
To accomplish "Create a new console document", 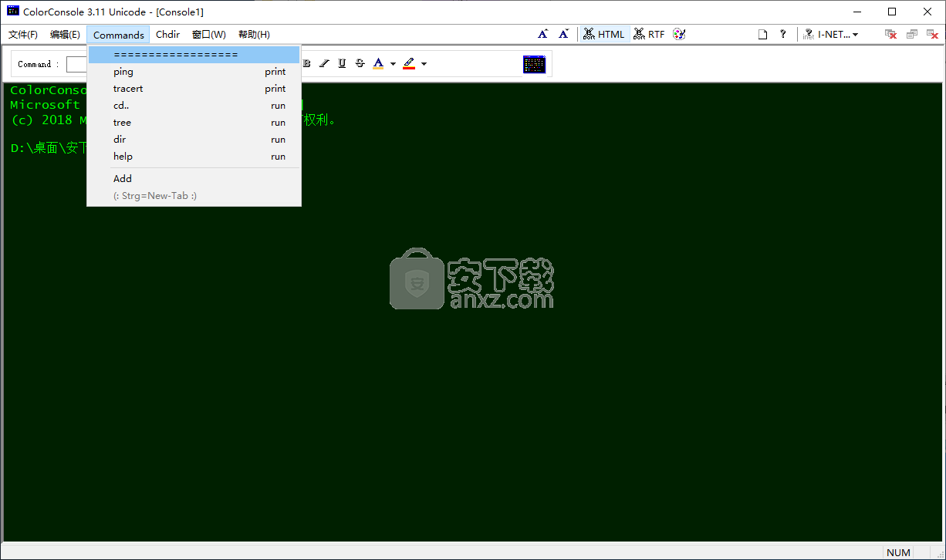I will click(x=762, y=34).
